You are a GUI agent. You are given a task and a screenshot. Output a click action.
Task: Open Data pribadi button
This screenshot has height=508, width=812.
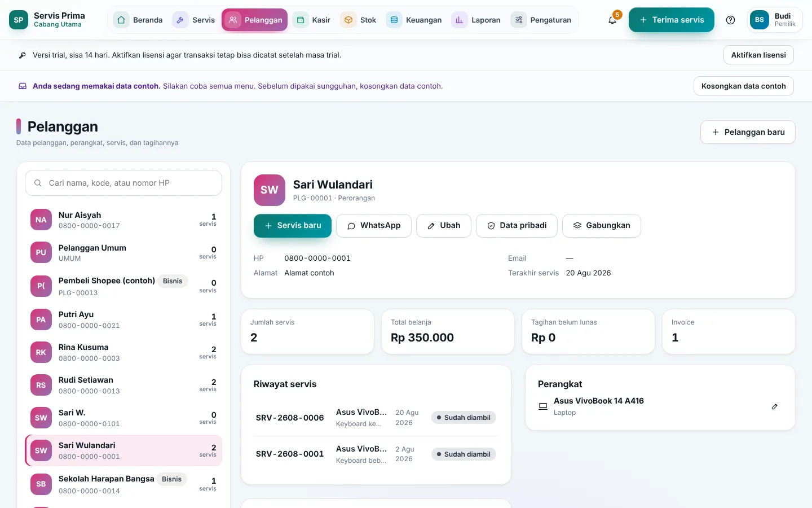[517, 226]
